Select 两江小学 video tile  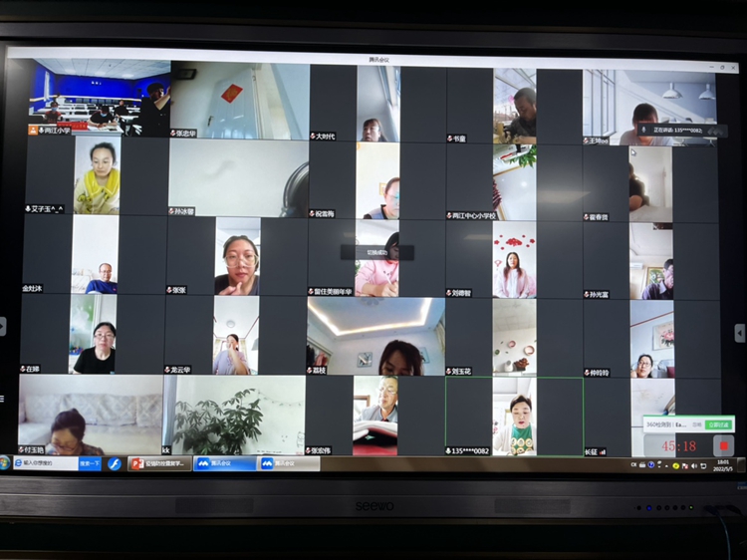click(x=99, y=98)
